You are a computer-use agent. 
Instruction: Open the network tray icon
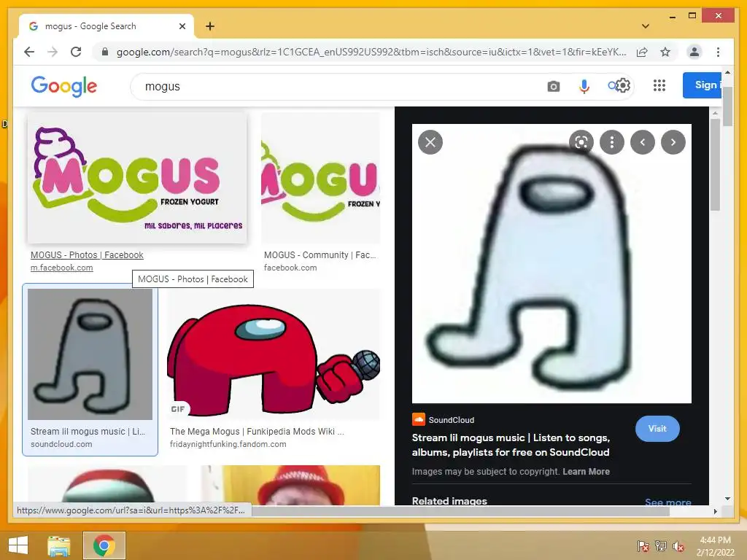click(661, 546)
